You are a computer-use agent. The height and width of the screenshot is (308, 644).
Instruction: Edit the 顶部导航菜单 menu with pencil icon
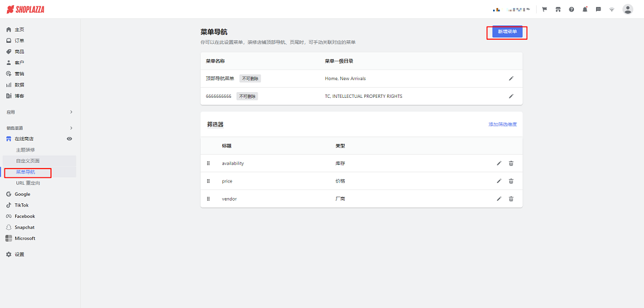point(511,78)
